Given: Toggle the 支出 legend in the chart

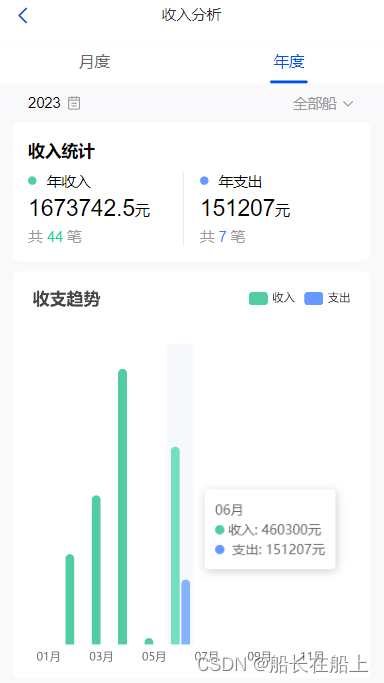Looking at the screenshot, I should point(327,298).
